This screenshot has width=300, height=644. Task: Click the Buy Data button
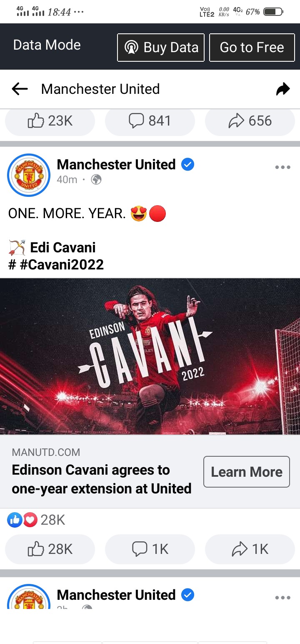[161, 48]
